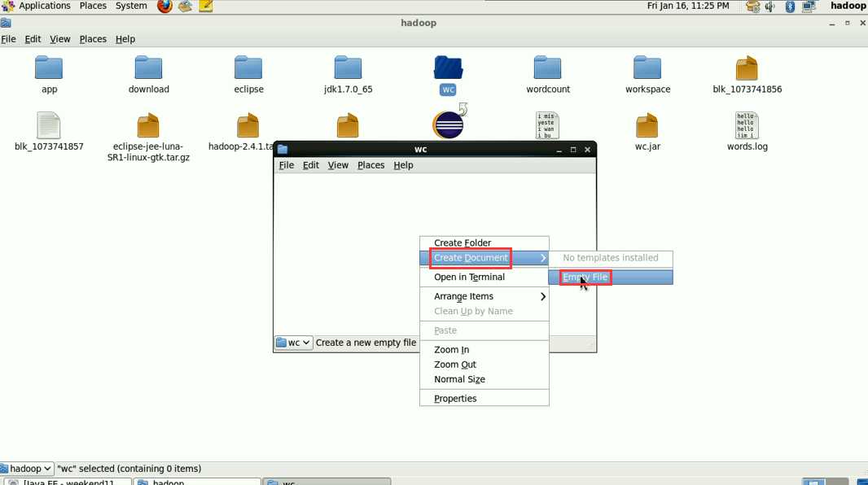The height and width of the screenshot is (485, 868).
Task: Launch Firefox from the top panel
Action: [164, 6]
